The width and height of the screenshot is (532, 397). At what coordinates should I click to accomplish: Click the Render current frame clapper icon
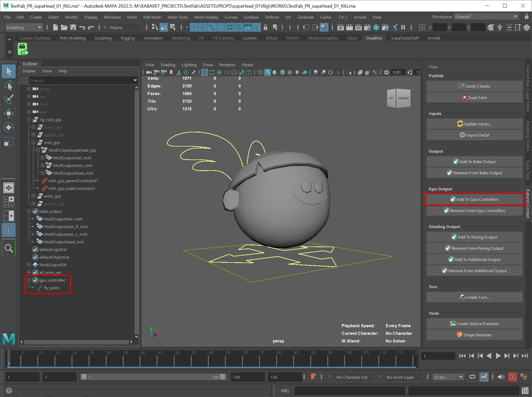[x=349, y=27]
